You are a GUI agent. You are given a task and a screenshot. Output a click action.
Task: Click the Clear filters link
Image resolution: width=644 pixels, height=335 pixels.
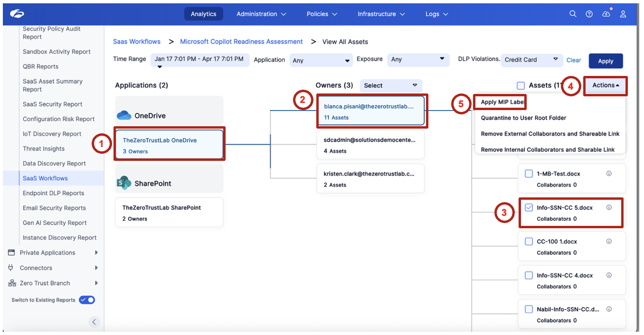(x=574, y=60)
